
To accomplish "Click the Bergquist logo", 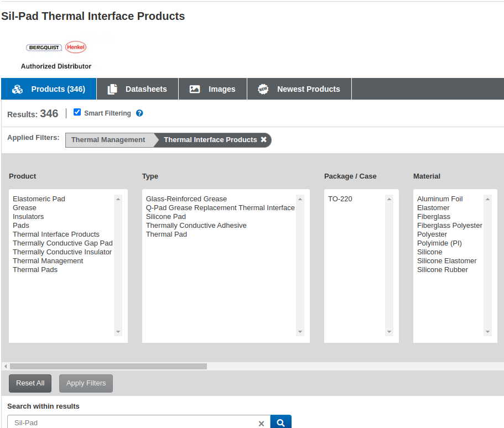I will [44, 48].
